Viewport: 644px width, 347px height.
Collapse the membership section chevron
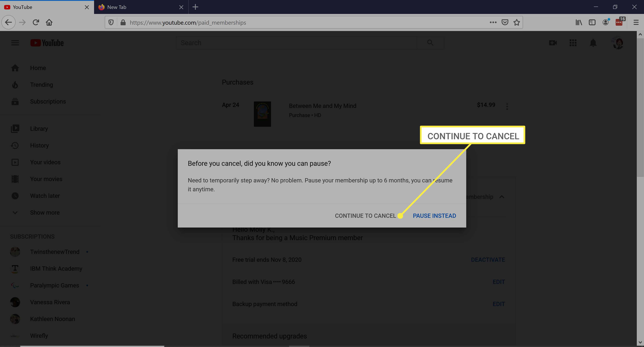pyautogui.click(x=501, y=197)
